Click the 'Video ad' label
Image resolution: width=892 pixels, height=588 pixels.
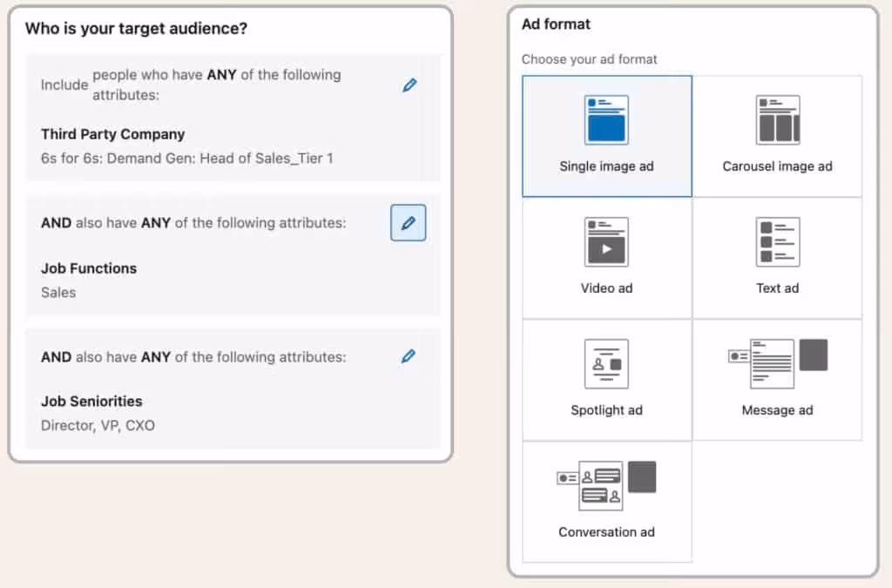point(606,288)
